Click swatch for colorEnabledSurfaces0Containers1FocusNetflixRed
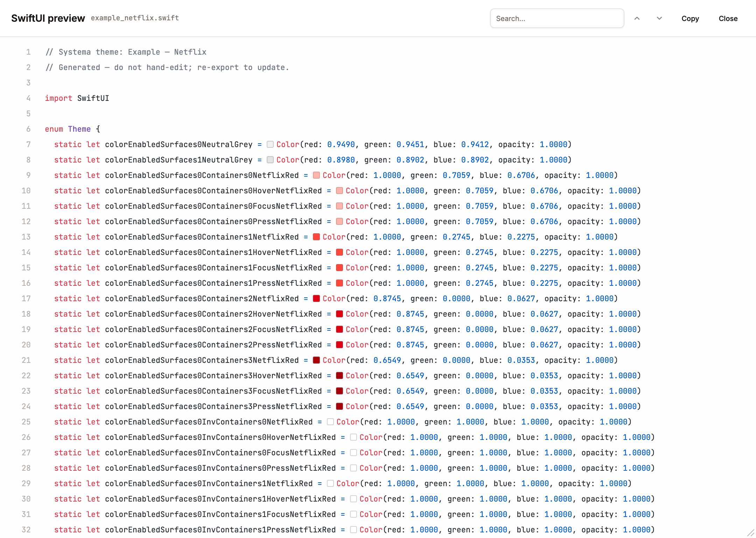Viewport: 756px width, 538px height. (x=339, y=268)
